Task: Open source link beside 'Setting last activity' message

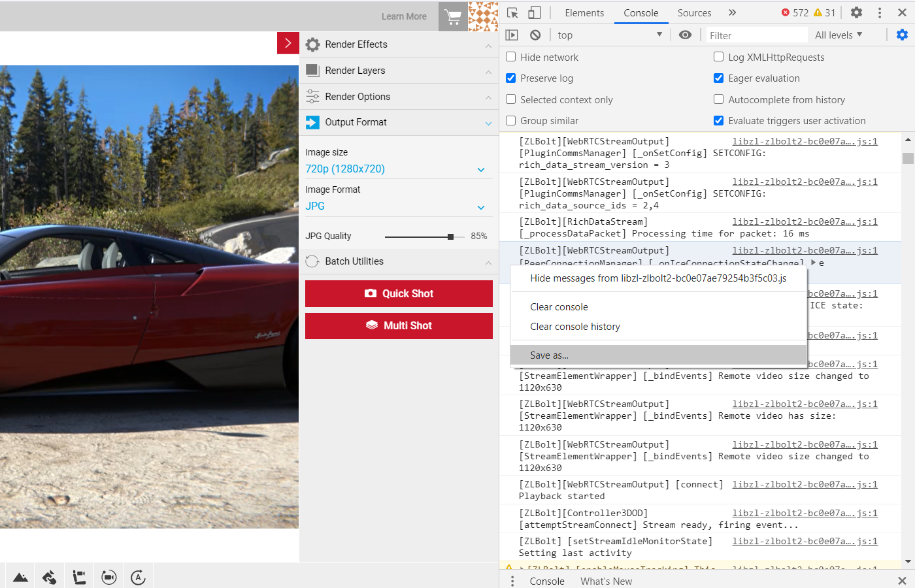Action: [x=805, y=541]
